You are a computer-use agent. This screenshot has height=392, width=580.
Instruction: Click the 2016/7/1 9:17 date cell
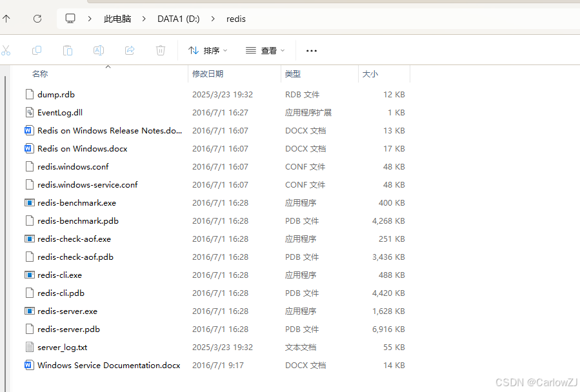pyautogui.click(x=218, y=366)
